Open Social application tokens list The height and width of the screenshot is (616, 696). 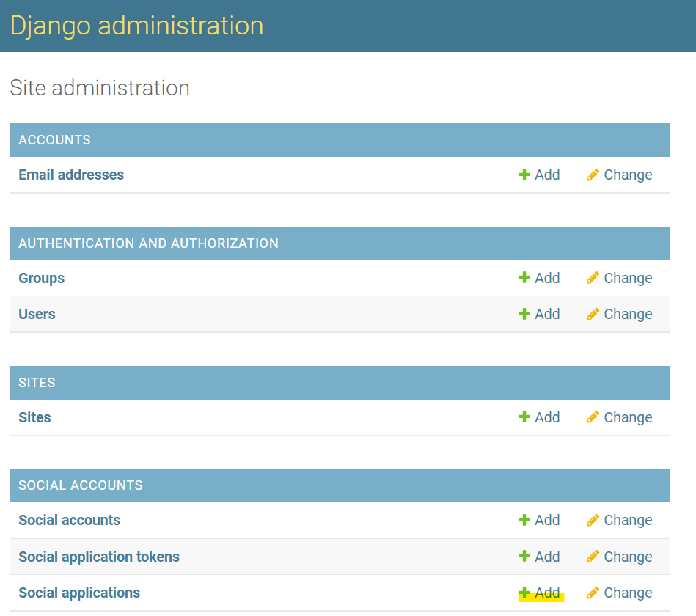[99, 557]
